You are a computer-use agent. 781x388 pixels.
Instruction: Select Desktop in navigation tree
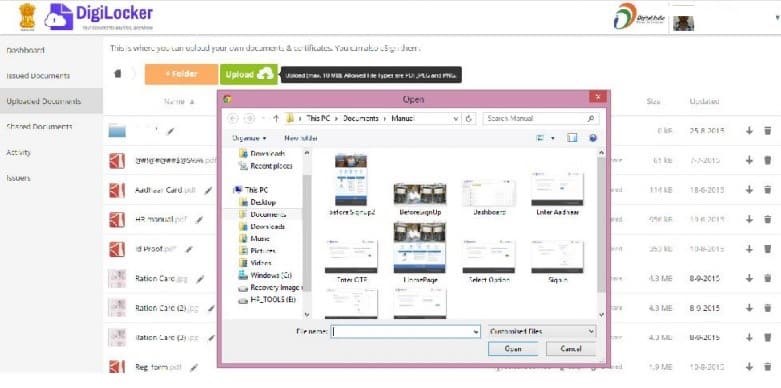tap(258, 202)
